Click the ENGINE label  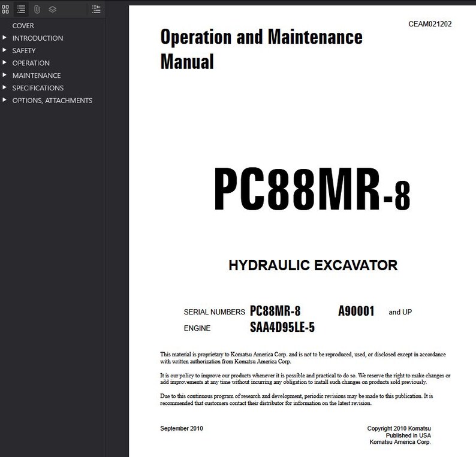(197, 328)
